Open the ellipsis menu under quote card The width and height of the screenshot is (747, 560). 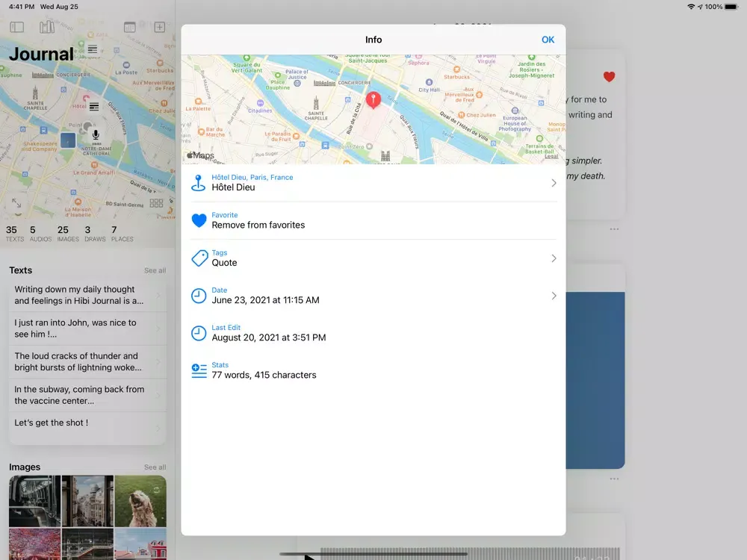coord(614,229)
